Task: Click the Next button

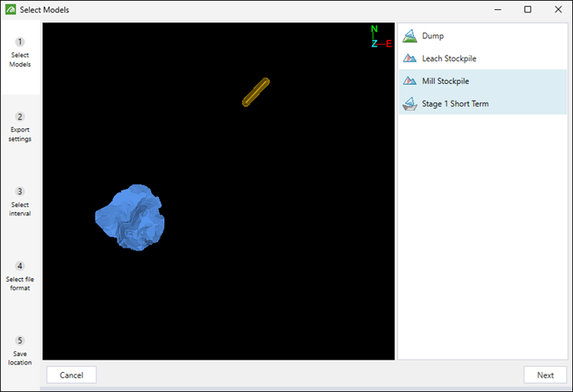Action: [x=546, y=375]
